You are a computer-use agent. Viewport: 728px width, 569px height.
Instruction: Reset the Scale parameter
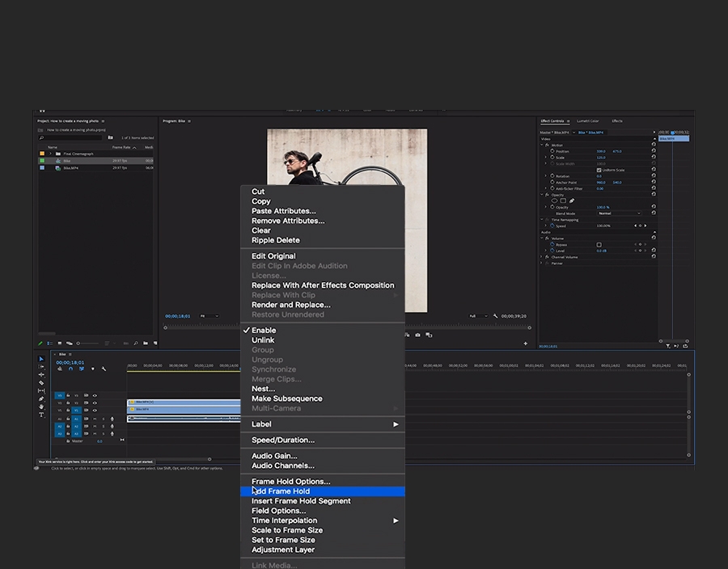pyautogui.click(x=654, y=158)
